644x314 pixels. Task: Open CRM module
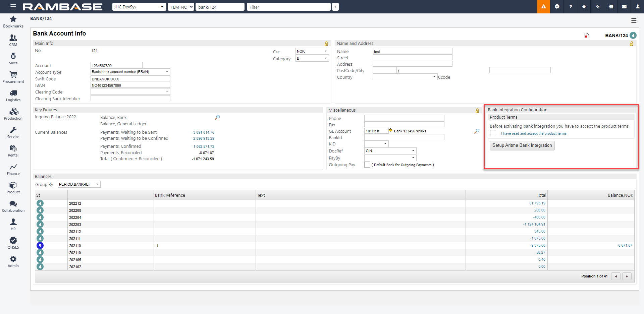13,40
